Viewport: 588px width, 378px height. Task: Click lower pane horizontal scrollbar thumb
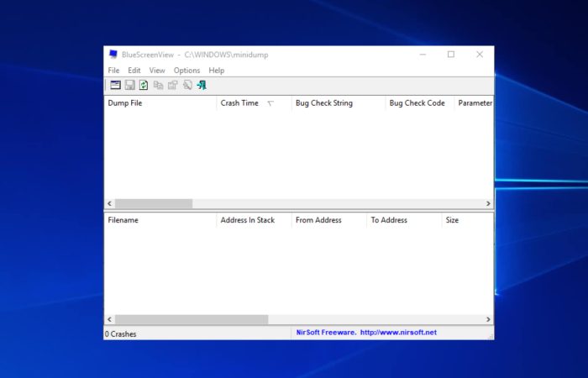point(192,319)
